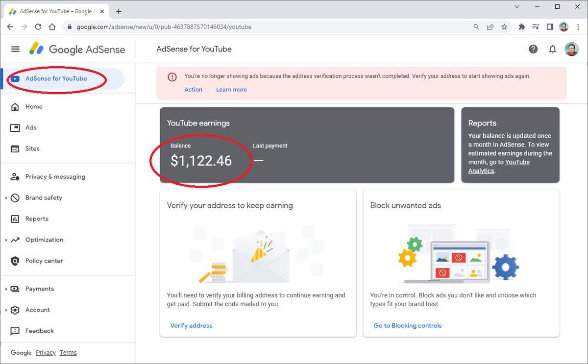The height and width of the screenshot is (364, 588).
Task: Select AdSense for YouTube in the sidebar
Action: pos(63,79)
